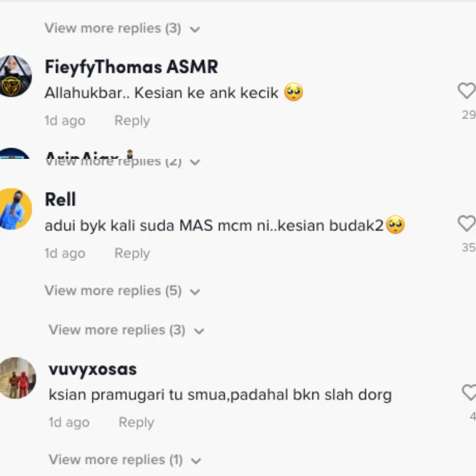Open the vuvyxosas username link
Image resolution: width=476 pixels, height=476 pixels.
(93, 369)
